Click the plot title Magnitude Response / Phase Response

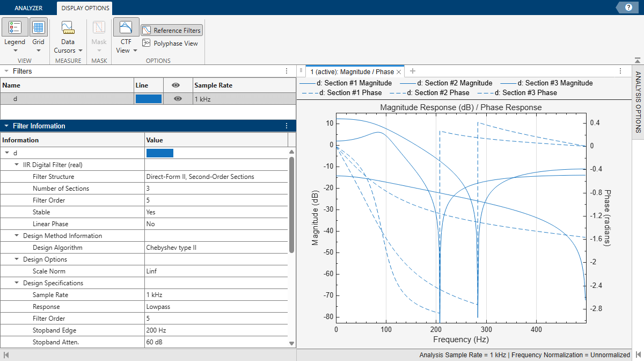[461, 107]
